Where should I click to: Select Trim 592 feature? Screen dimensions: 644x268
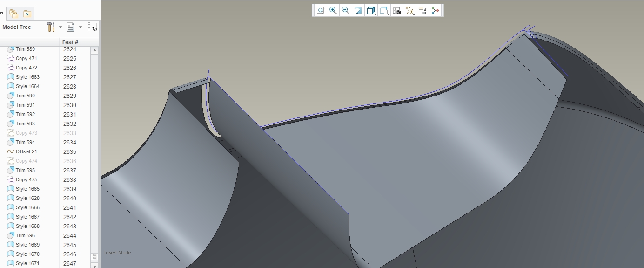point(25,114)
